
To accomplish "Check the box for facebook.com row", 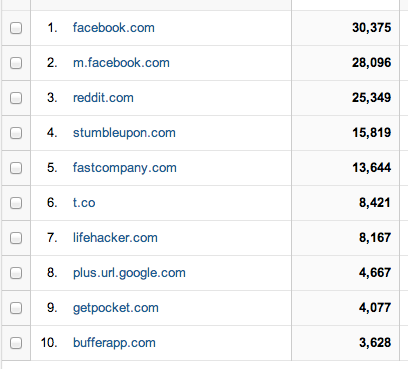I will (x=16, y=28).
